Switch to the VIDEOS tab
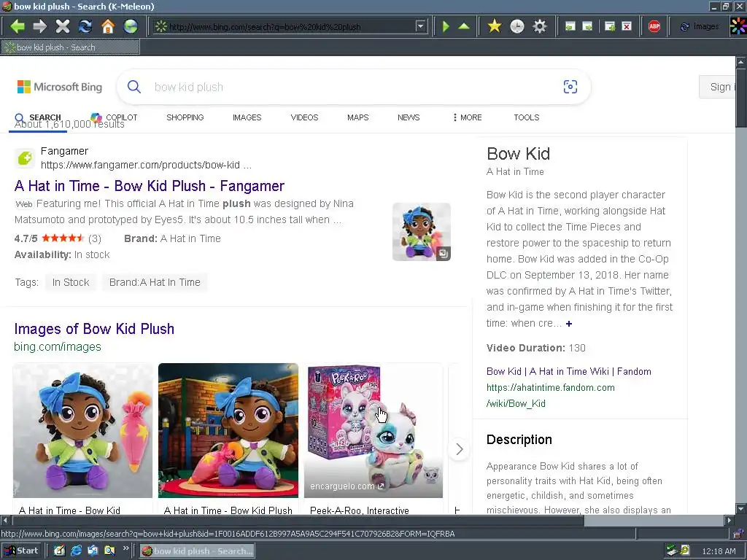 point(304,117)
